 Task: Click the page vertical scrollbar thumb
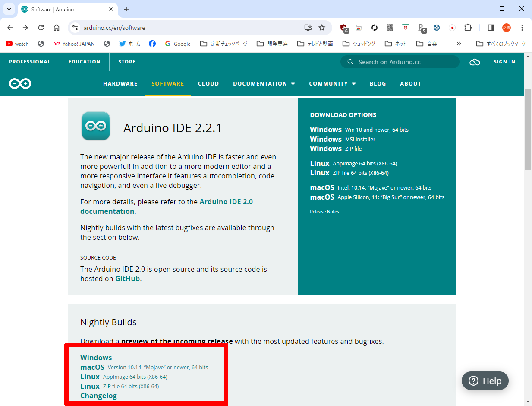point(528,130)
